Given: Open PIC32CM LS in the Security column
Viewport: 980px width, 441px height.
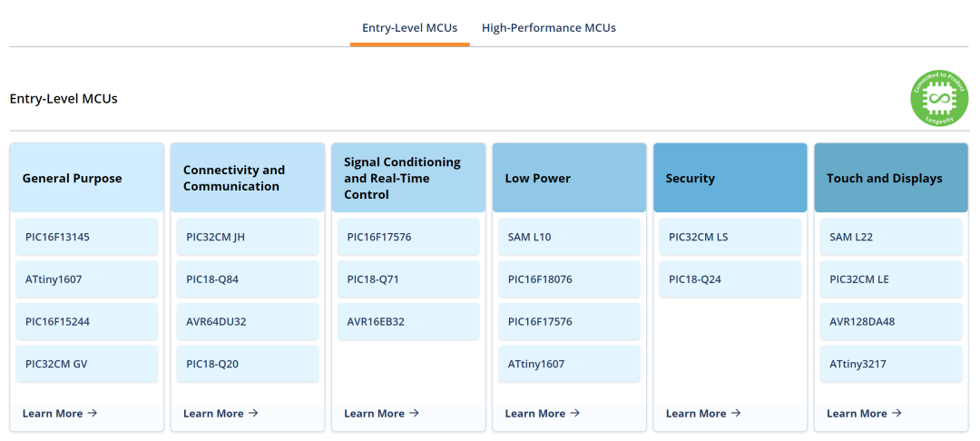Looking at the screenshot, I should click(x=730, y=238).
